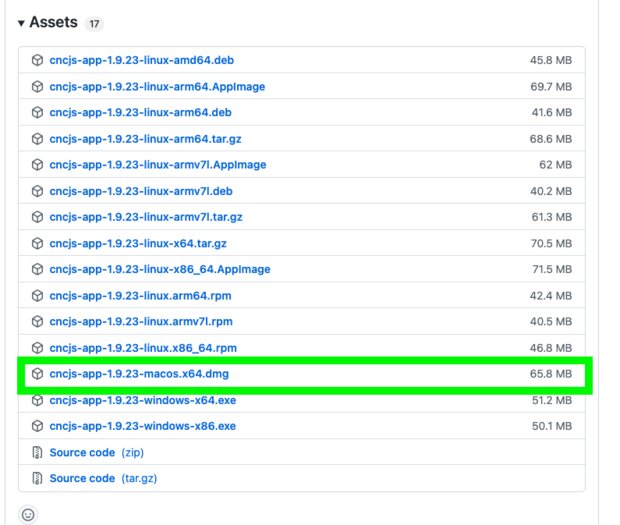Click the 40.2 MB file size
The image size is (620, 525).
(551, 191)
